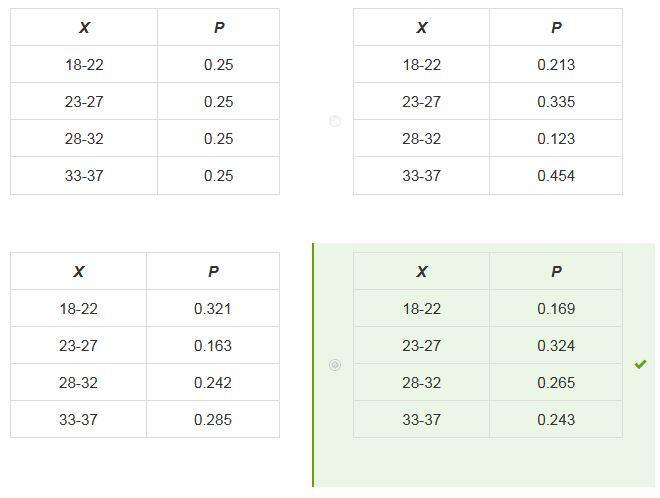Click the X header above the 0.321 table
The height and width of the screenshot is (498, 660).
[x=78, y=272]
